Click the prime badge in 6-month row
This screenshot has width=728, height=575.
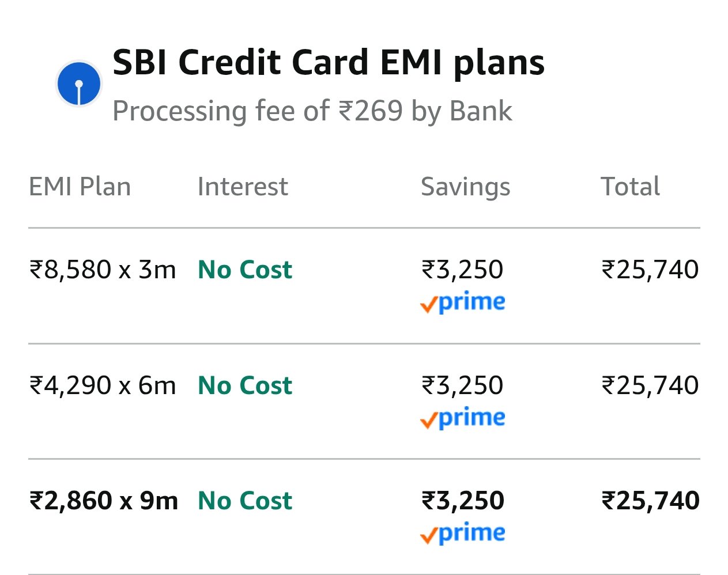coord(463,418)
